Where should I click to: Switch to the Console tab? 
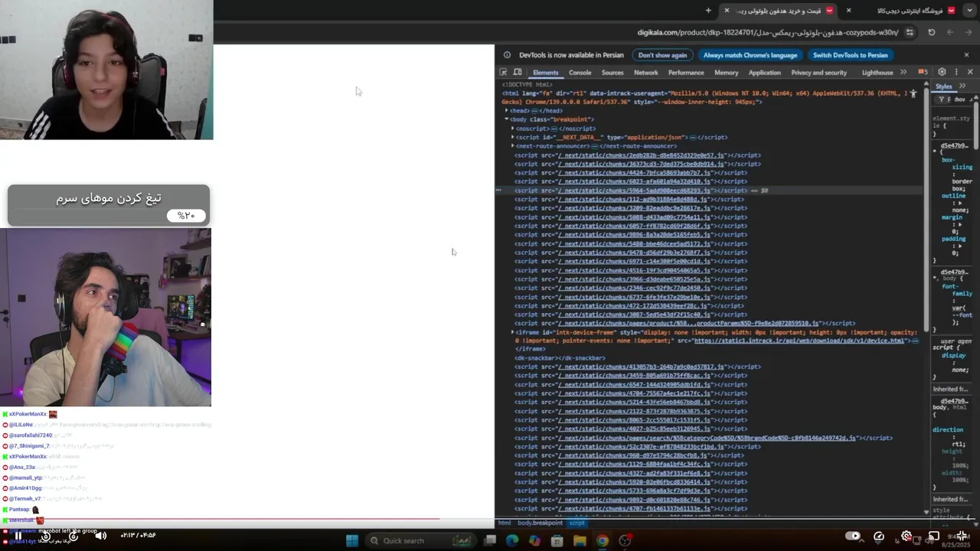pyautogui.click(x=580, y=73)
